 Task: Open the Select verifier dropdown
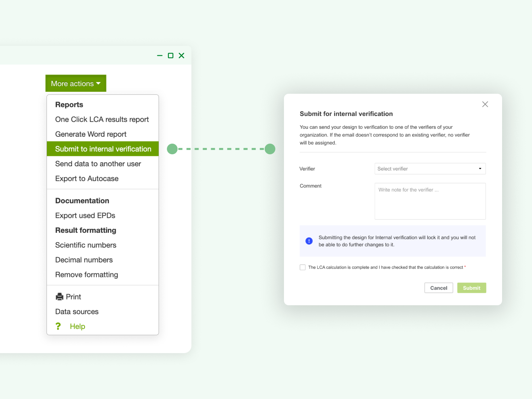[430, 169]
